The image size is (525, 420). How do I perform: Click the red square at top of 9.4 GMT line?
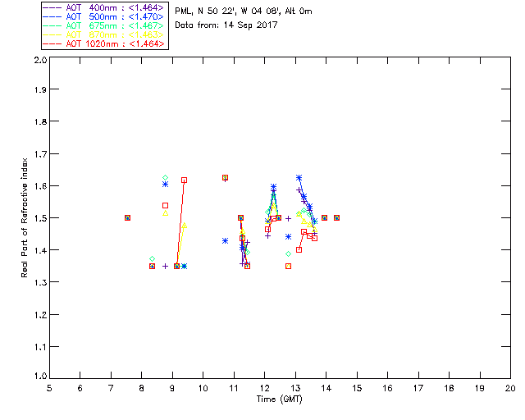click(184, 180)
